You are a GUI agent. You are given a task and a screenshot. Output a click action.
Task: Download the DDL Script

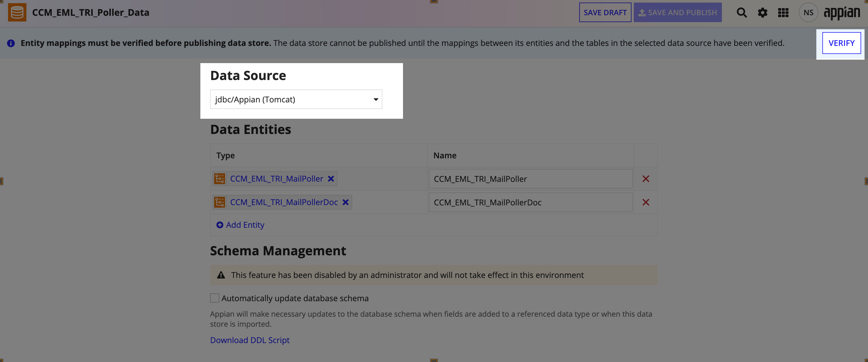pos(250,340)
